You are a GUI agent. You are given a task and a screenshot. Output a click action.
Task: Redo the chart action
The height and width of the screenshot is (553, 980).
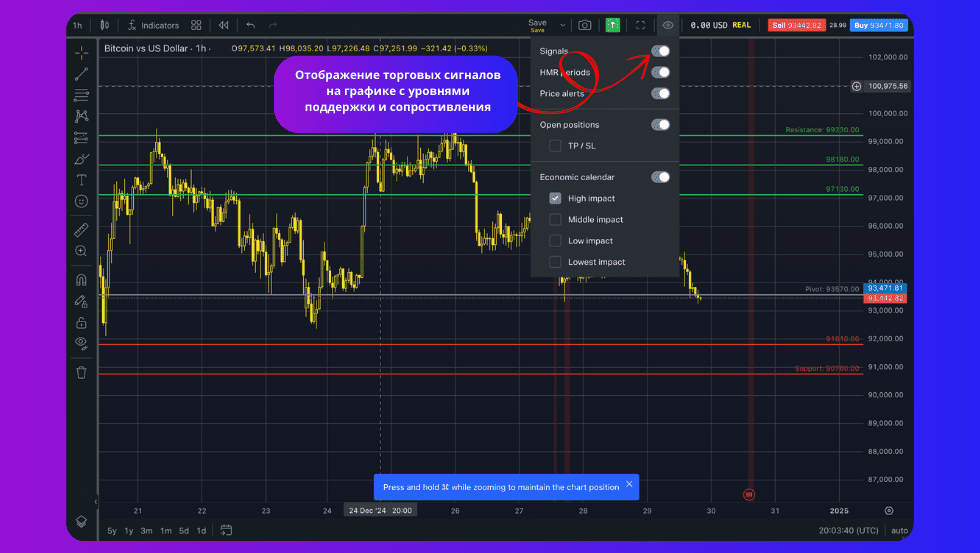coord(272,25)
